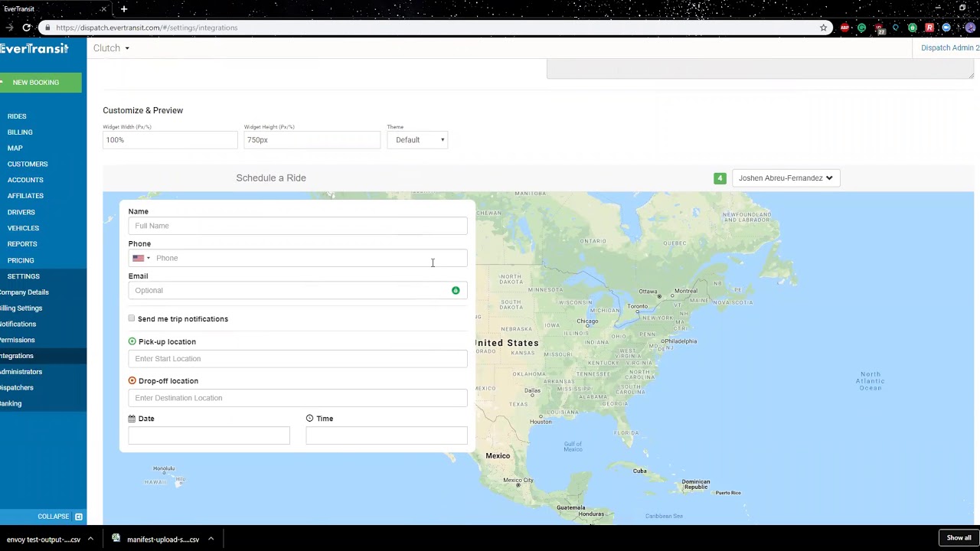Enable Send me trip notifications checkbox
980x551 pixels.
132,318
